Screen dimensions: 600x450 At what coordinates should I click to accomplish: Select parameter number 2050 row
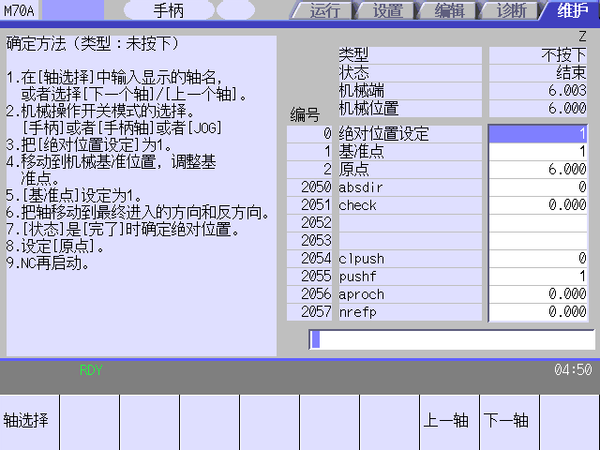(x=310, y=187)
